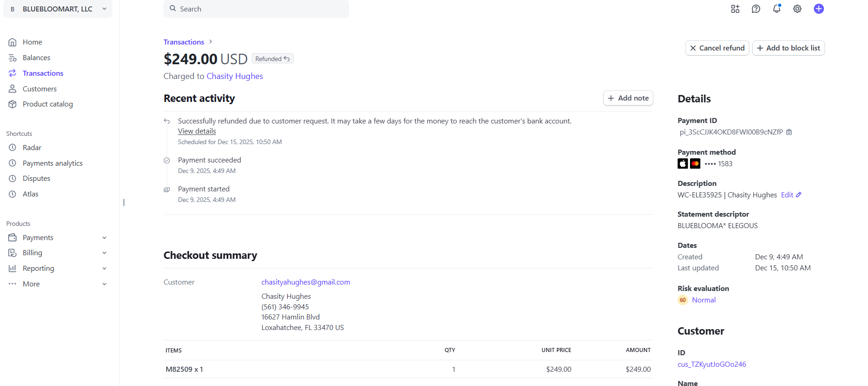This screenshot has height=386, width=868.
Task: Open the help question mark icon
Action: tap(756, 9)
